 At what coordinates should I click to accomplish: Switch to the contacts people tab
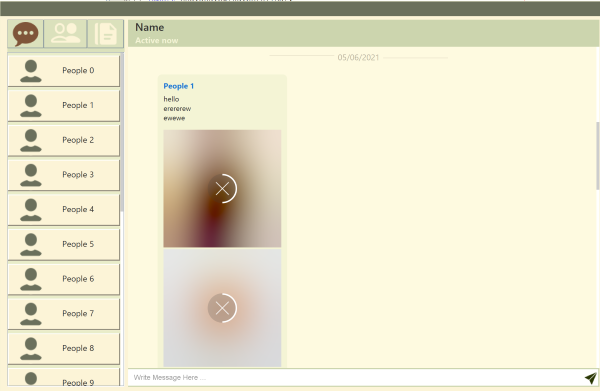[65, 34]
